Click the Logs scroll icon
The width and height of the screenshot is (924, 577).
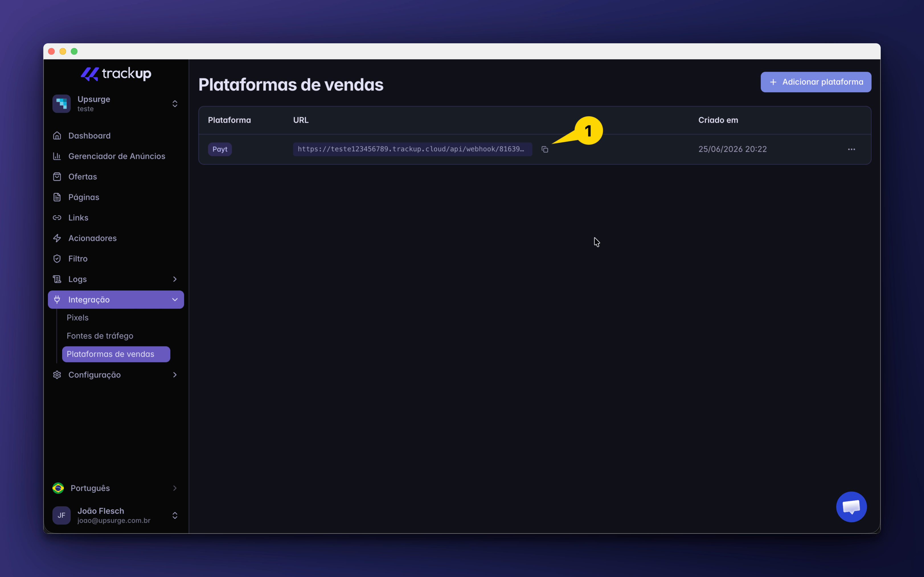57,279
